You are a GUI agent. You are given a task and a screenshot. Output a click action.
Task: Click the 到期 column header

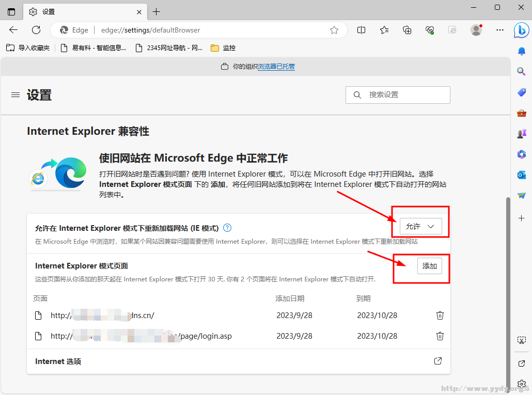tap(363, 298)
